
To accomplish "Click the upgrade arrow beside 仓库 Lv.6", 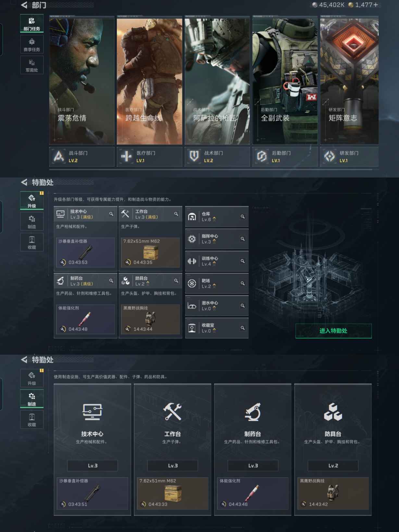I will click(214, 220).
